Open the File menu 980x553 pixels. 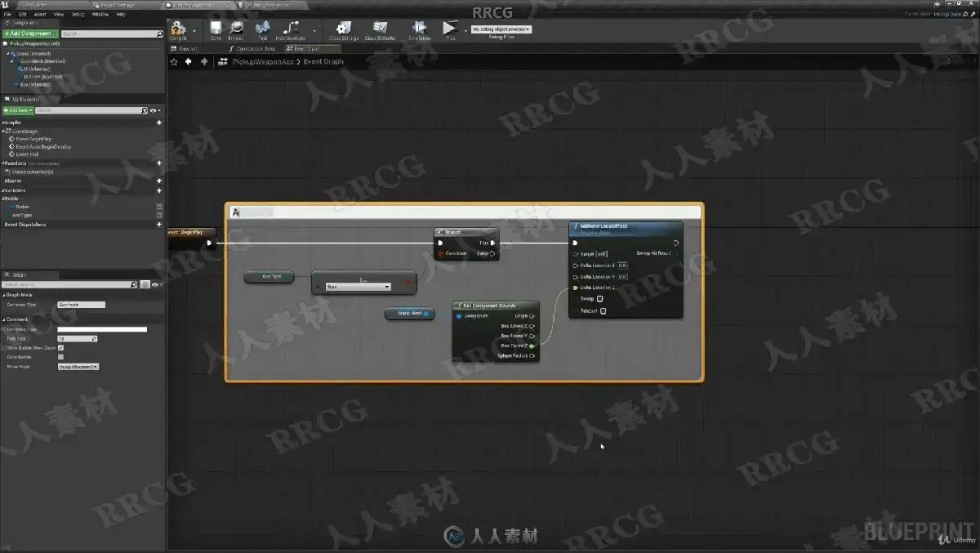point(7,14)
